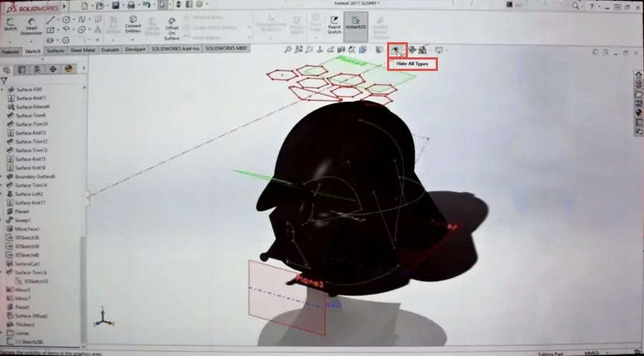Click the Display Style cube icon

coord(379,49)
